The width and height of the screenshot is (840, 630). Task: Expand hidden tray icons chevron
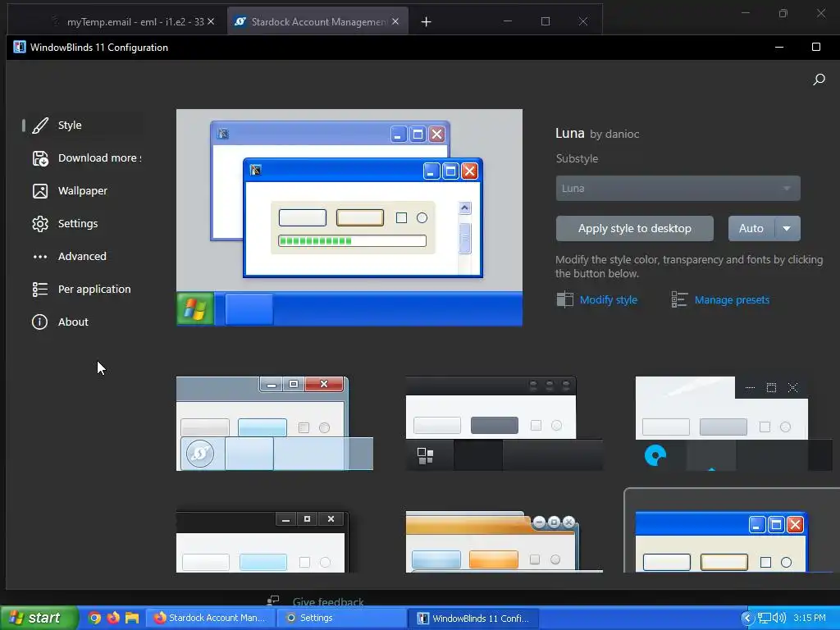747,619
